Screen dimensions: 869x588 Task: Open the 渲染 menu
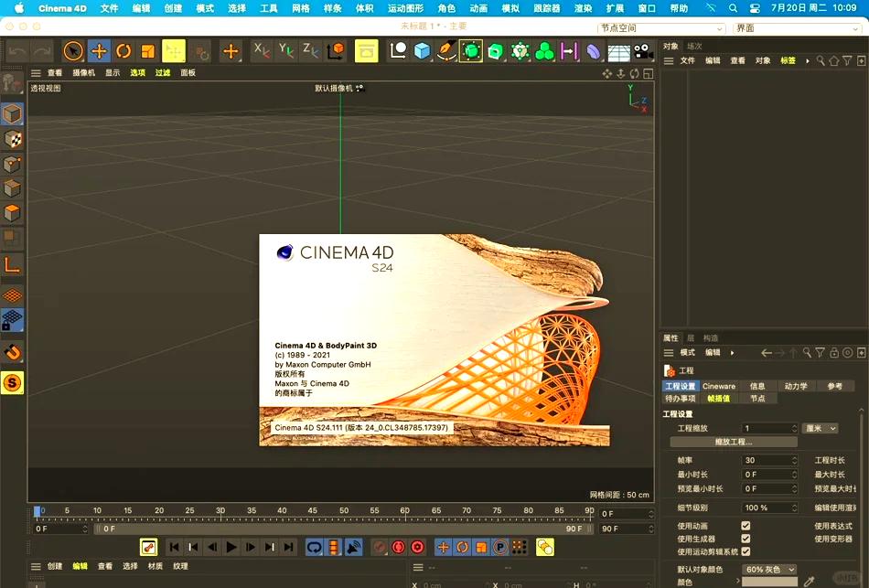click(583, 8)
